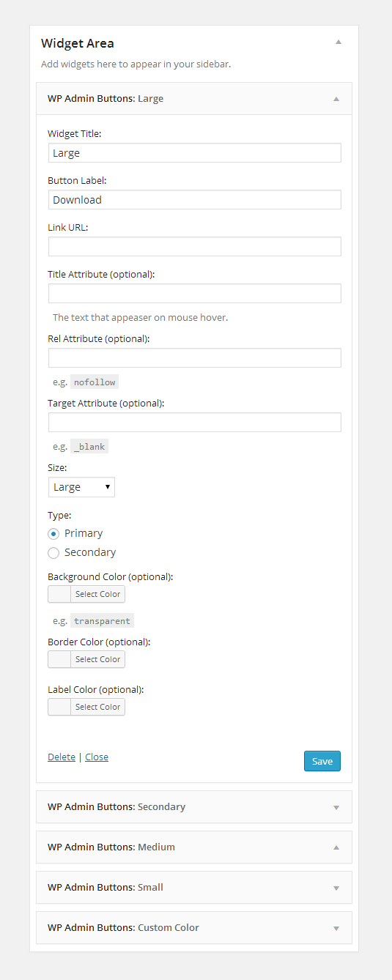Collapse the Widget Area panel arrow
This screenshot has height=980, width=392.
tap(339, 42)
